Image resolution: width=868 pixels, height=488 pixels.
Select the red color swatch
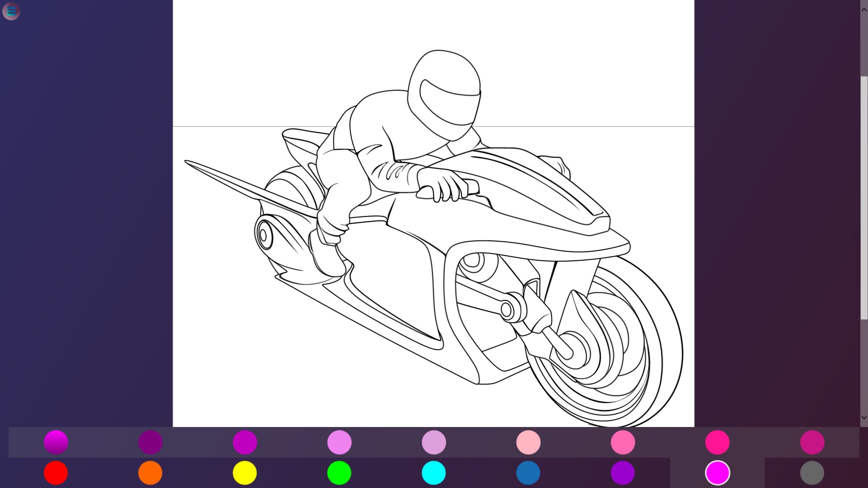(56, 473)
